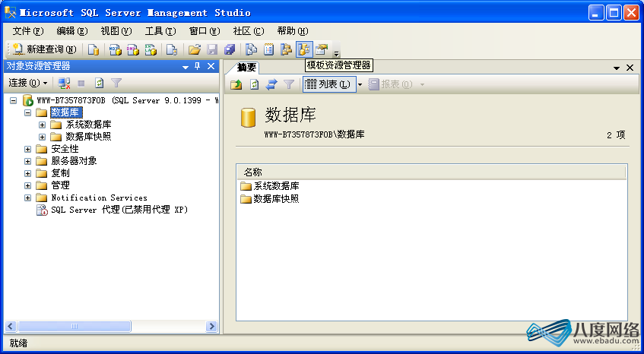This screenshot has height=354, width=644.
Task: Click the 新建查询 (New Query) toolbar button
Action: click(x=44, y=49)
